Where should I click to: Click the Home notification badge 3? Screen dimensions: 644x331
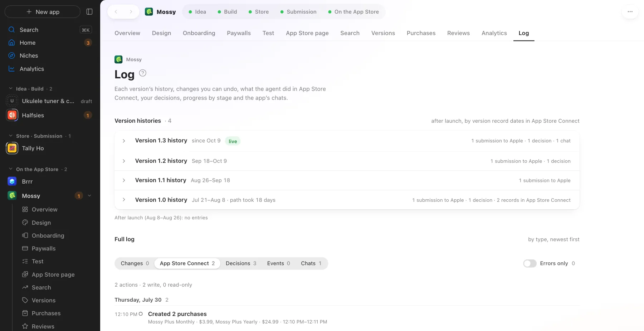(88, 43)
